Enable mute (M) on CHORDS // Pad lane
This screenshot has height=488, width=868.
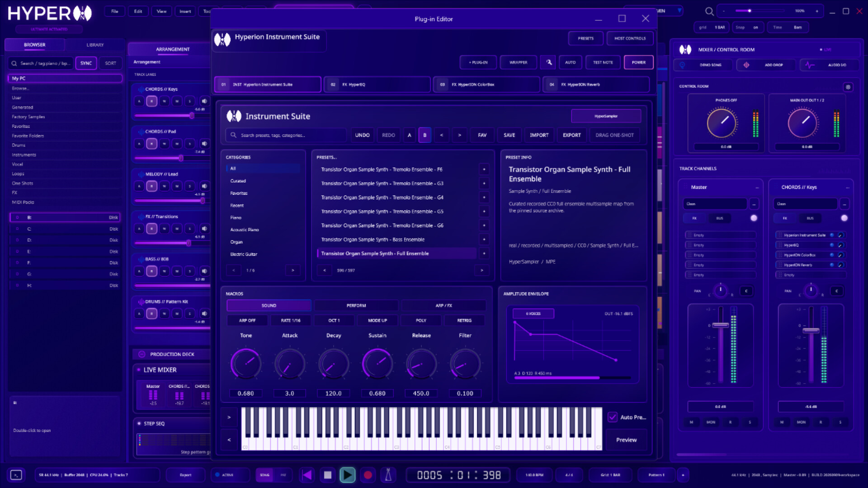point(177,144)
